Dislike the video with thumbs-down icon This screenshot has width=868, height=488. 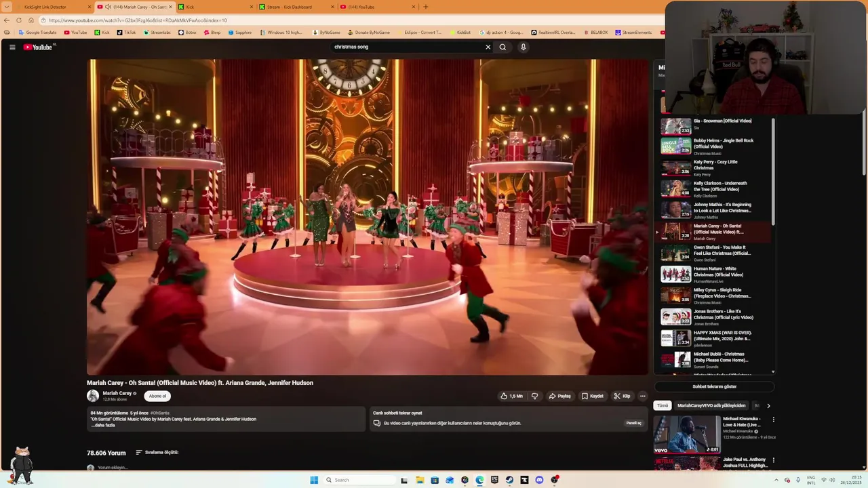pos(534,396)
